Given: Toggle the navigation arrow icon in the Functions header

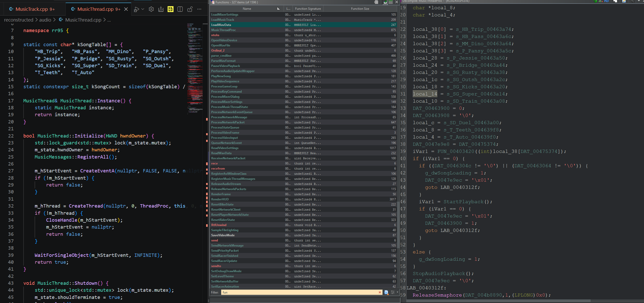Looking at the screenshot, I should 386,2.
